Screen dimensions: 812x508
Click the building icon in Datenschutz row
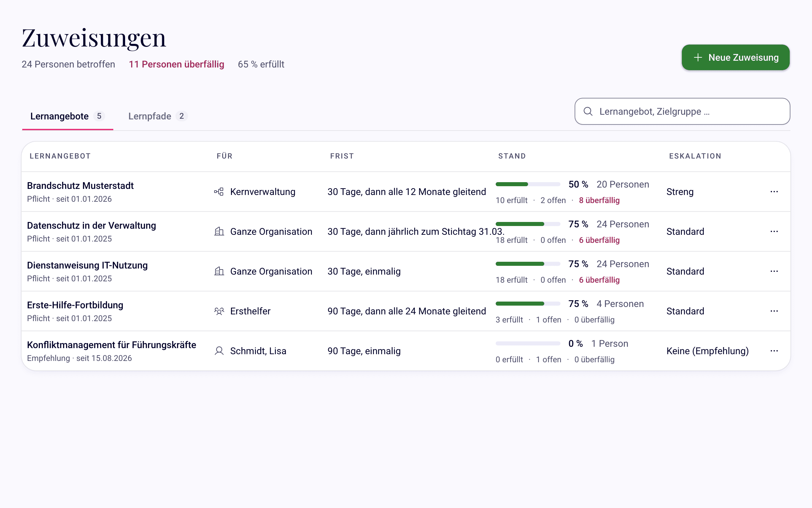click(219, 231)
